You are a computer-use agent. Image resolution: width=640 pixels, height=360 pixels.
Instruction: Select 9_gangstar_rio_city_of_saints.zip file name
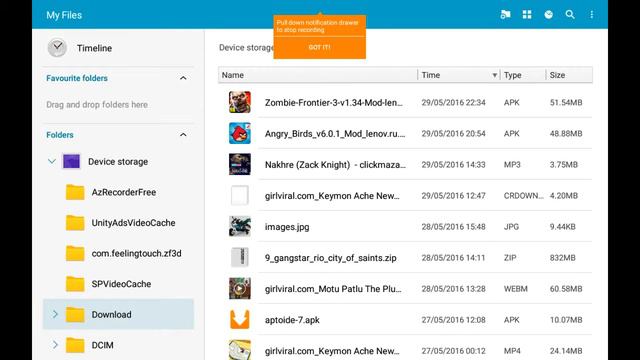point(331,258)
